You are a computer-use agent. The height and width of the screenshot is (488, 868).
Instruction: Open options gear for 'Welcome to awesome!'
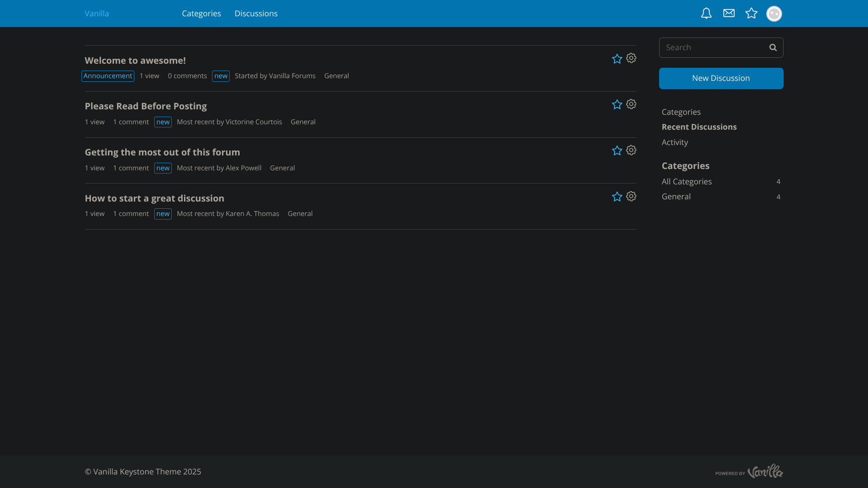(631, 58)
